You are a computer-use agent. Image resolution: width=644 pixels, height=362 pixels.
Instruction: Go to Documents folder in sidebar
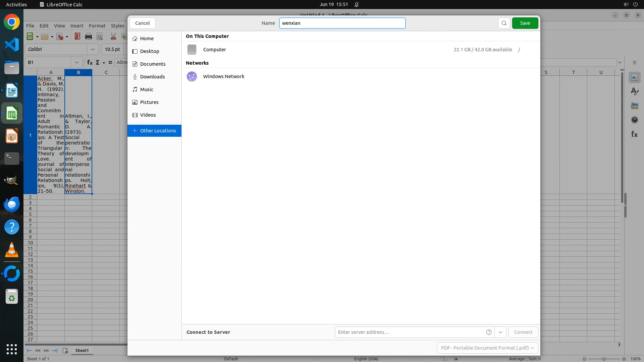[x=153, y=64]
